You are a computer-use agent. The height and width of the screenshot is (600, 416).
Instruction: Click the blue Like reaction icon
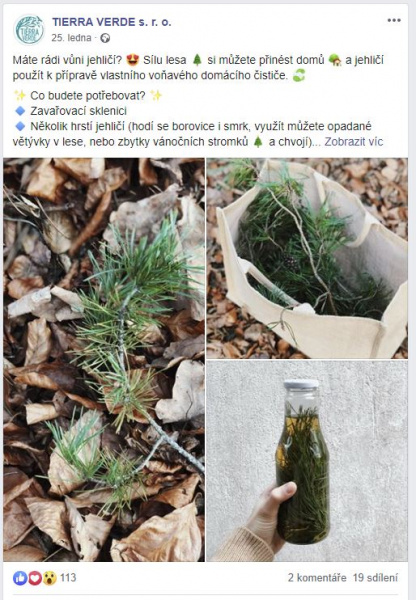[20, 578]
